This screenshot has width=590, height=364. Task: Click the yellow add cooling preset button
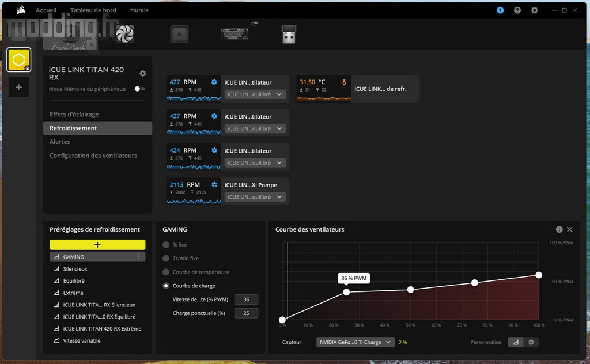pyautogui.click(x=97, y=245)
